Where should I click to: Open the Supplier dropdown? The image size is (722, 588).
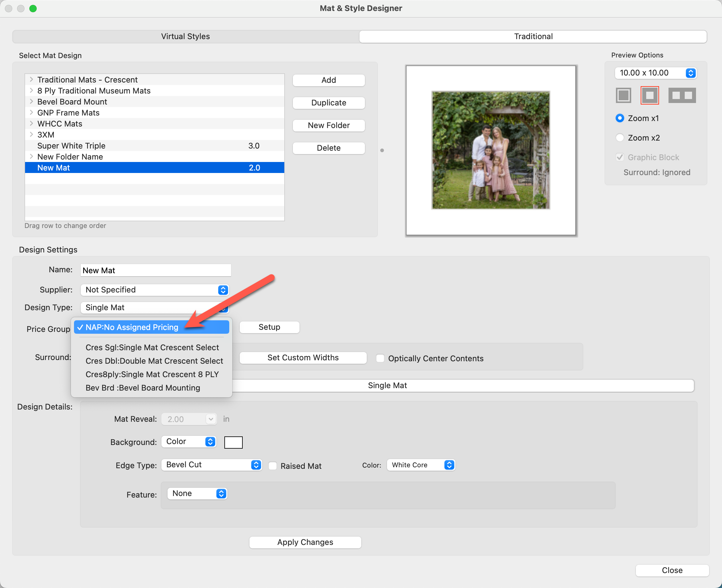(154, 290)
